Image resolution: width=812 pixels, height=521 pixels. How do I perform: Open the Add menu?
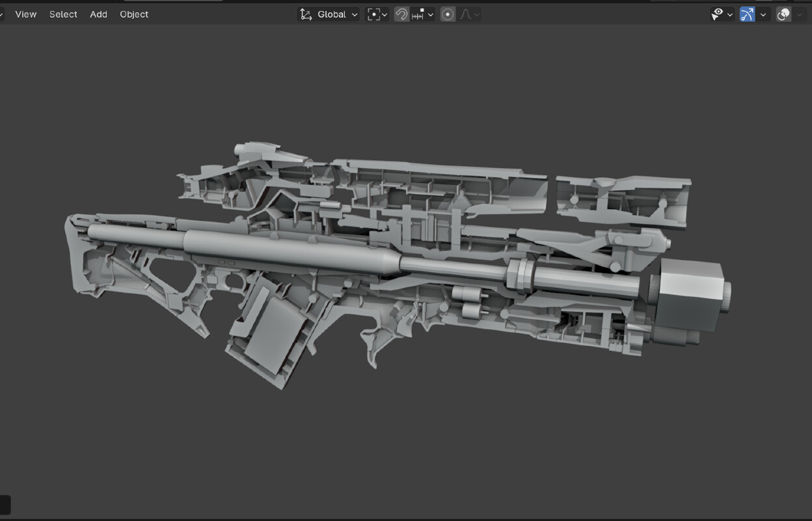coord(98,14)
